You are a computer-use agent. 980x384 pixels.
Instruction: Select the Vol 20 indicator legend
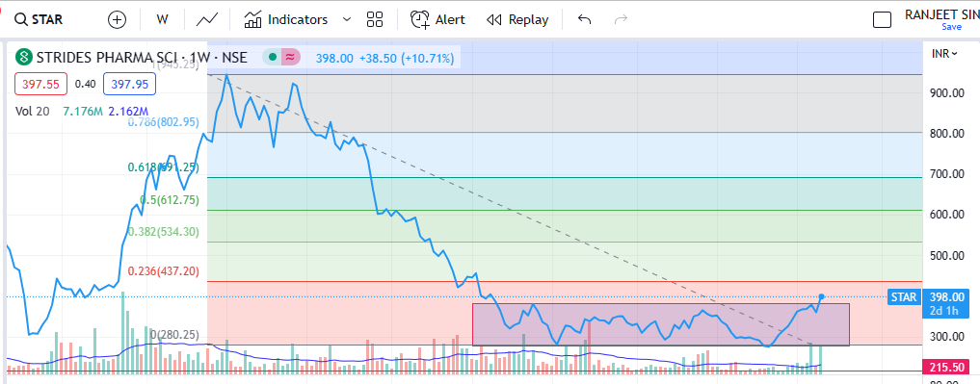(33, 111)
